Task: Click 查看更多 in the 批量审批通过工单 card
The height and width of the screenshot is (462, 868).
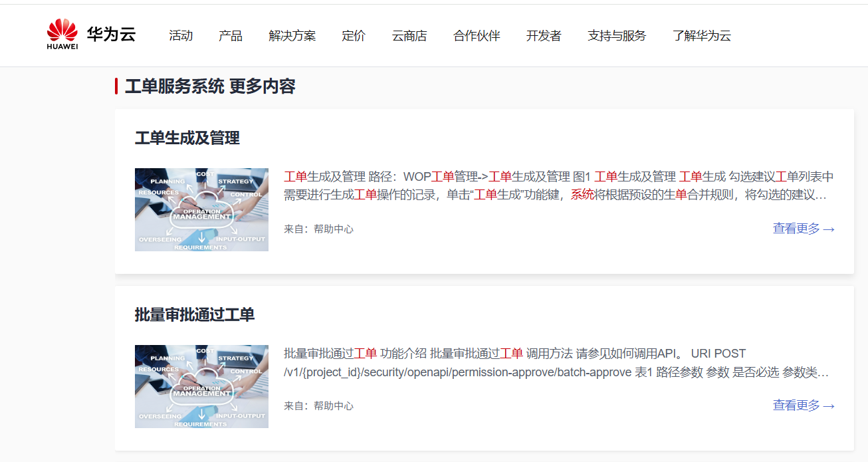Action: coord(804,405)
